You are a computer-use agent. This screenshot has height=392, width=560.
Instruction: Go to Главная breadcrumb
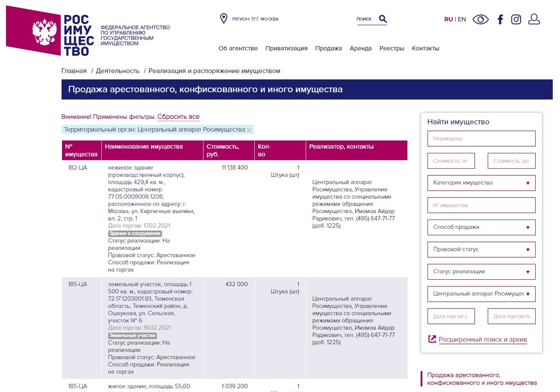point(74,71)
